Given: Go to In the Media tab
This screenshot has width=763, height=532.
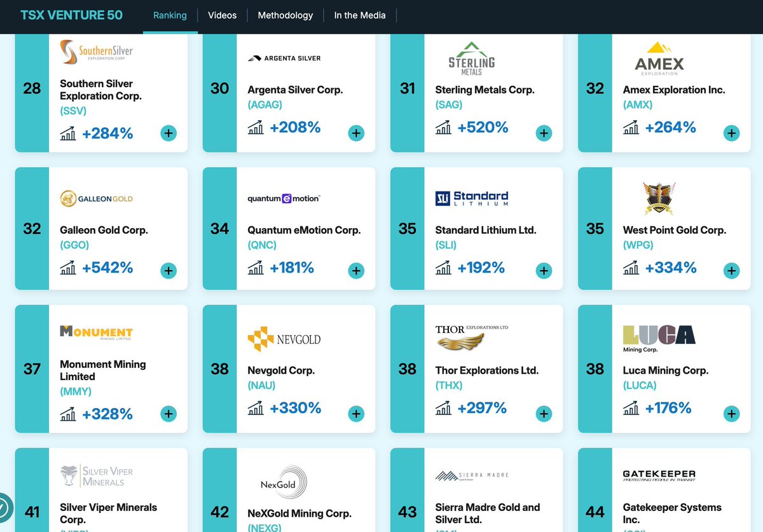Looking at the screenshot, I should 360,15.
